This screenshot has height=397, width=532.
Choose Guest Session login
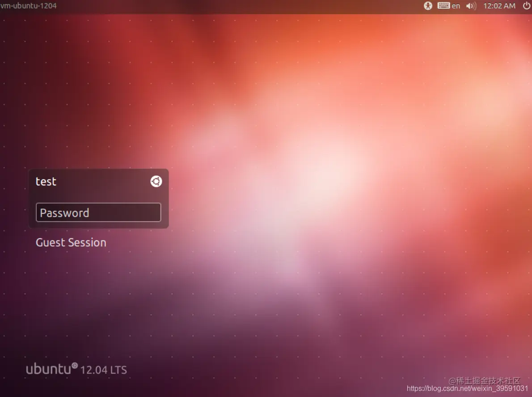[71, 243]
